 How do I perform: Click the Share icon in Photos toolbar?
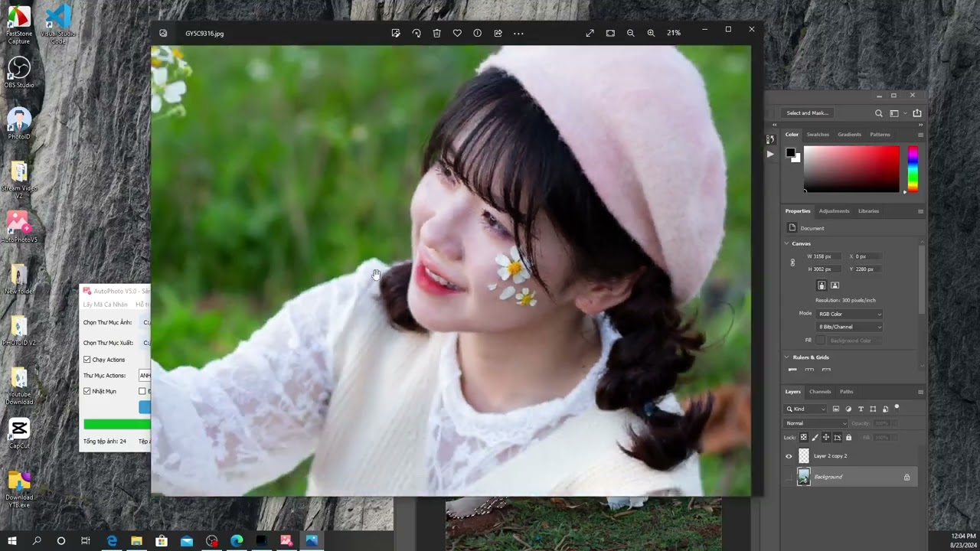(498, 33)
